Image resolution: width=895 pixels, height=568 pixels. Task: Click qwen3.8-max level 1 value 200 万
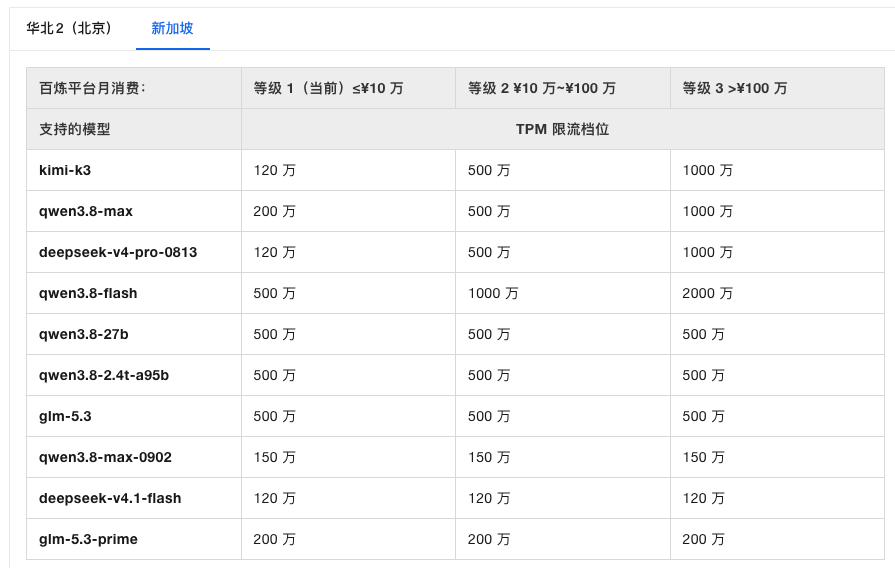pos(275,211)
